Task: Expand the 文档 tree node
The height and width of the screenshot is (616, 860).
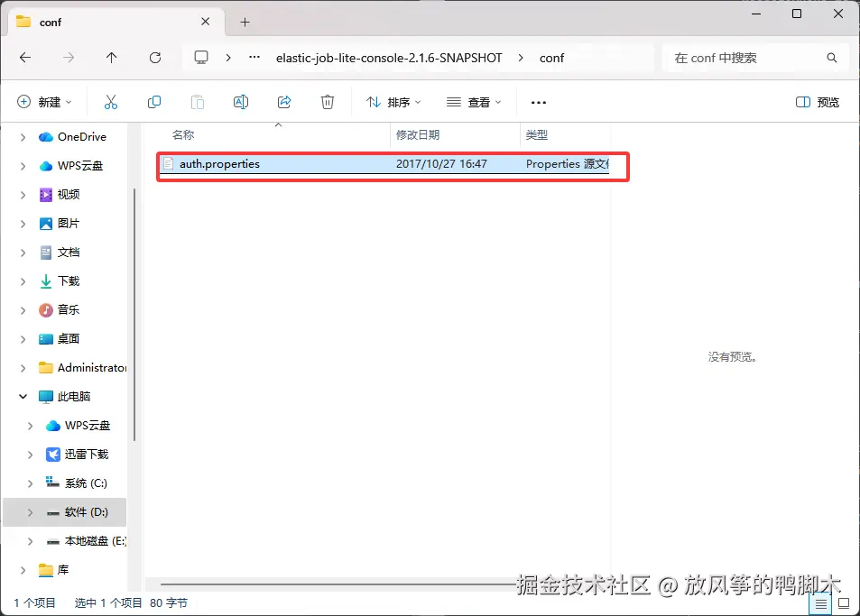Action: 23,253
